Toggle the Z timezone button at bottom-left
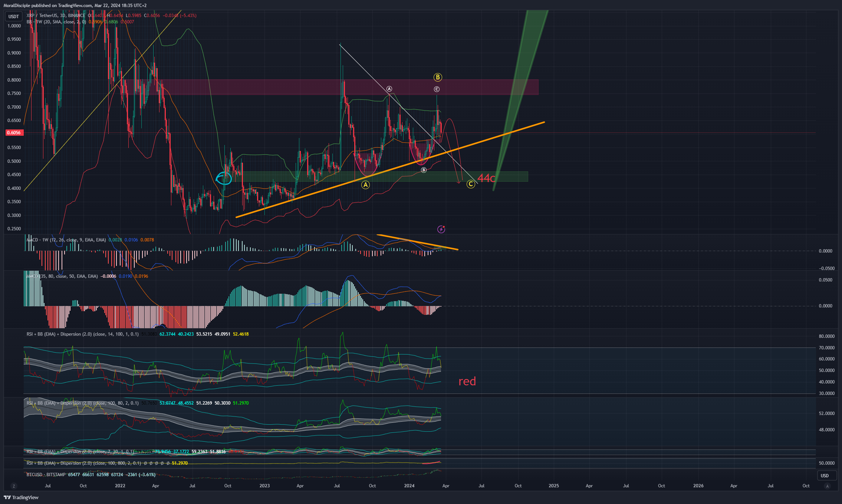Screen dimensions: 842x504 pos(14,486)
